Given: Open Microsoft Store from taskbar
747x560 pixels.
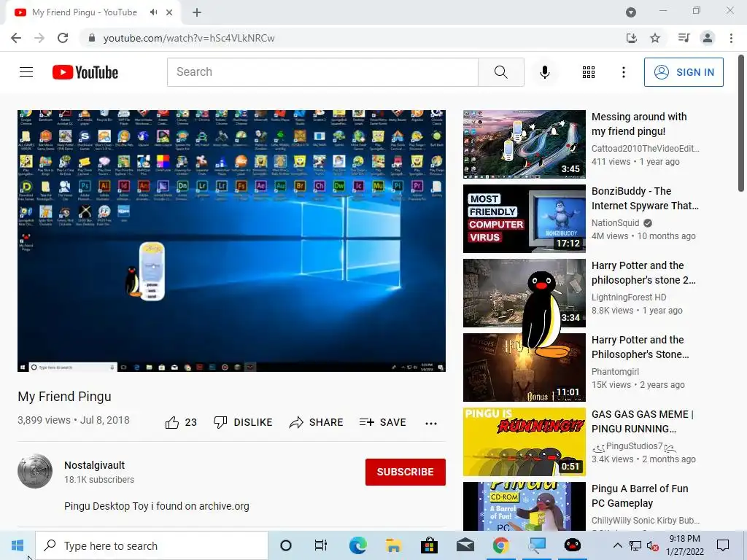Looking at the screenshot, I should (429, 545).
